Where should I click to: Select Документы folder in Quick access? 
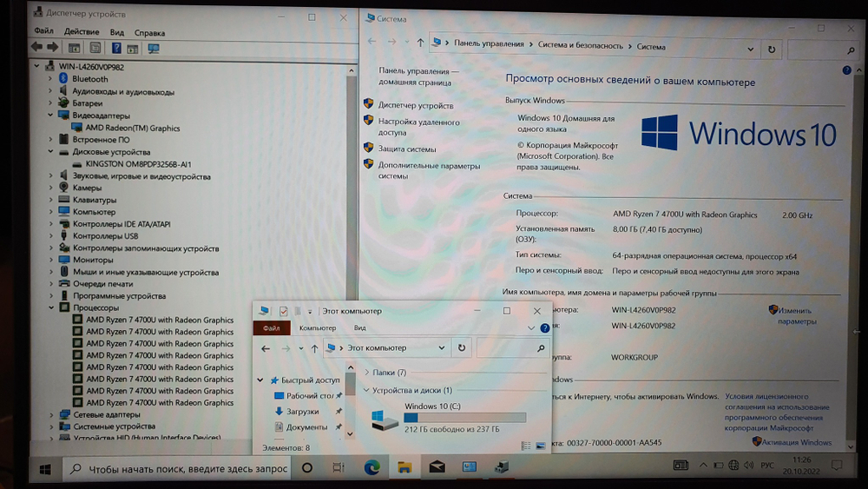(306, 427)
